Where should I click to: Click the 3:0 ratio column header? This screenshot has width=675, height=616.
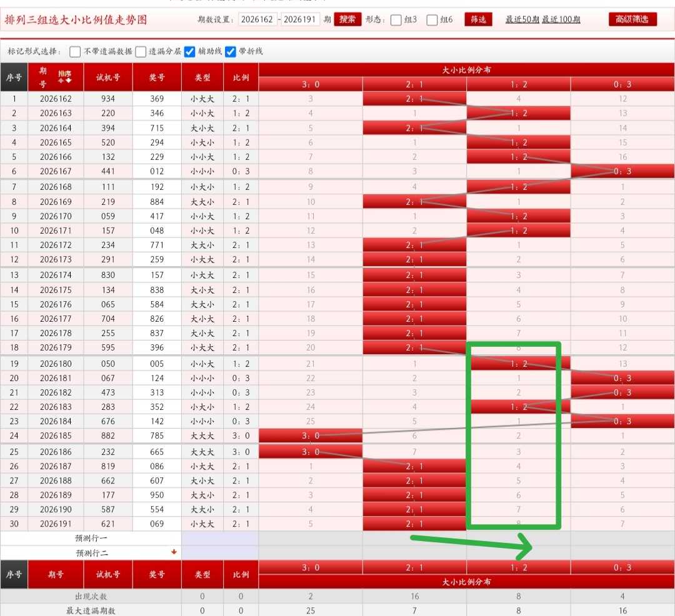click(311, 84)
